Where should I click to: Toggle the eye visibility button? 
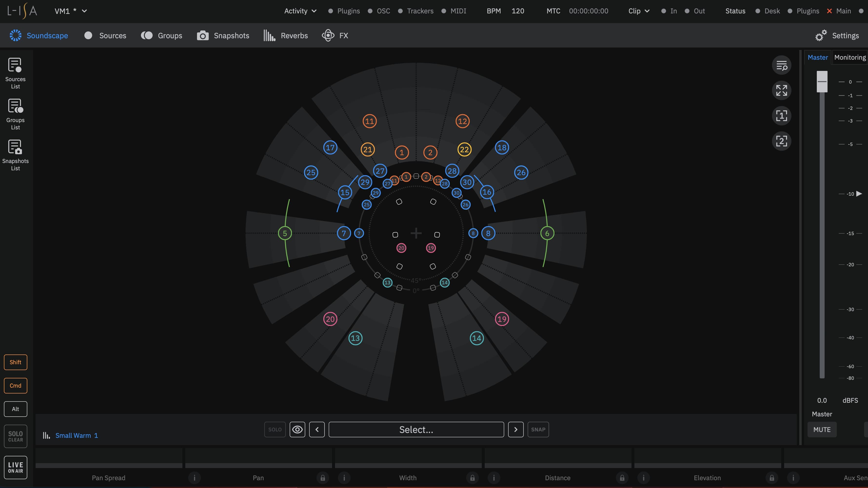[297, 429]
